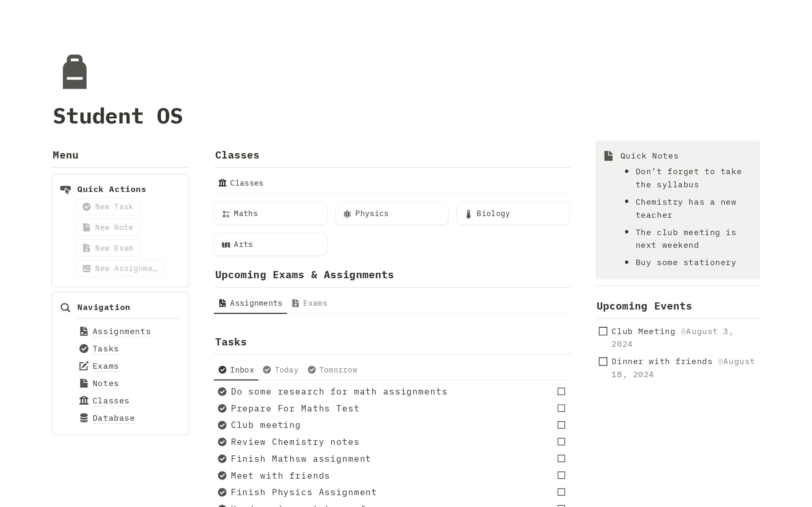This screenshot has height=507, width=812.
Task: Click the Quick Actions pointer icon
Action: 66,189
